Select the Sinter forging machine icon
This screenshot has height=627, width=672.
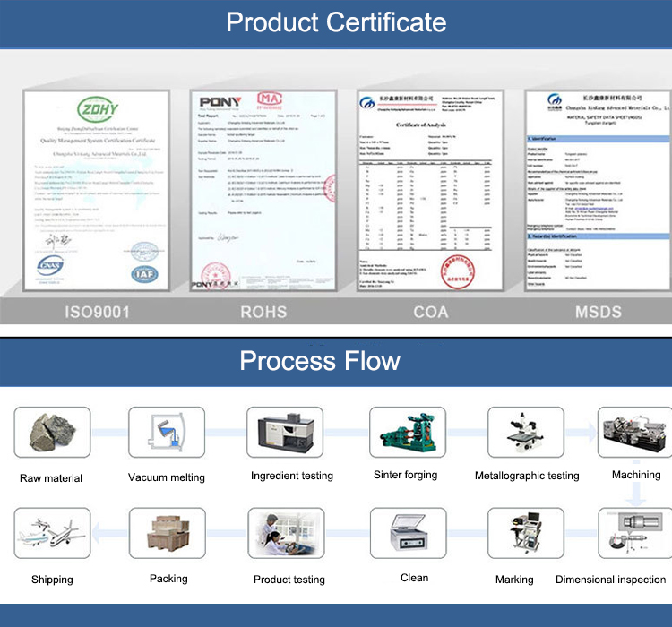406,434
